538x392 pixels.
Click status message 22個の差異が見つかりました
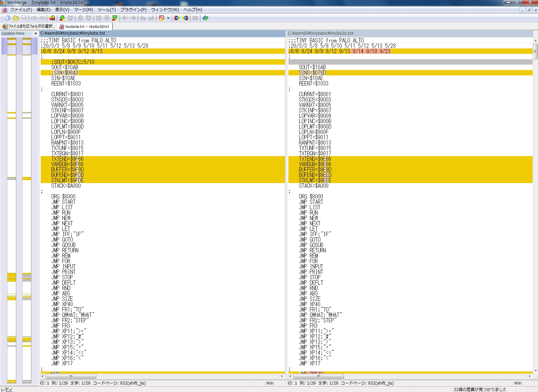coord(479,389)
